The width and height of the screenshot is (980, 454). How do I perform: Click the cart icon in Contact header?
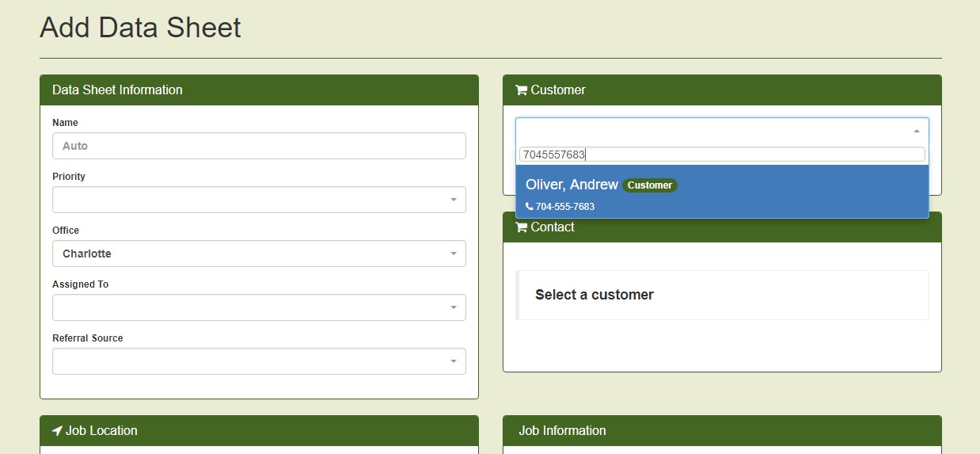(521, 227)
